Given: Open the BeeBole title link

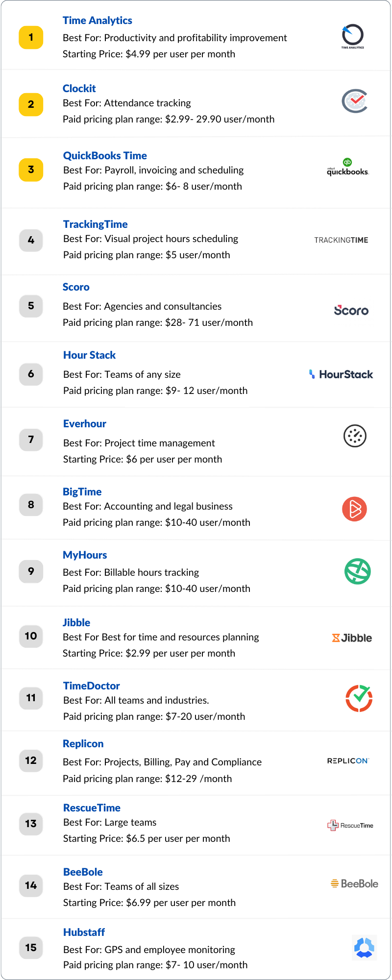Looking at the screenshot, I should coord(83,872).
